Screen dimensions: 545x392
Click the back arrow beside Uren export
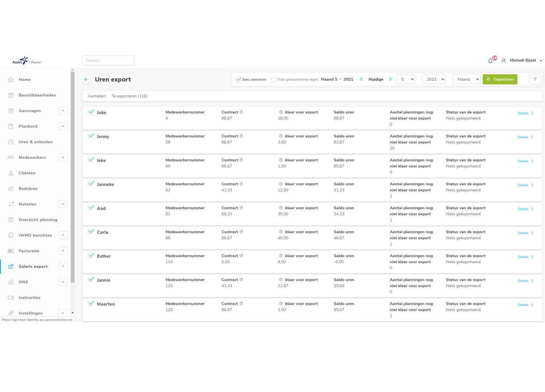click(86, 80)
